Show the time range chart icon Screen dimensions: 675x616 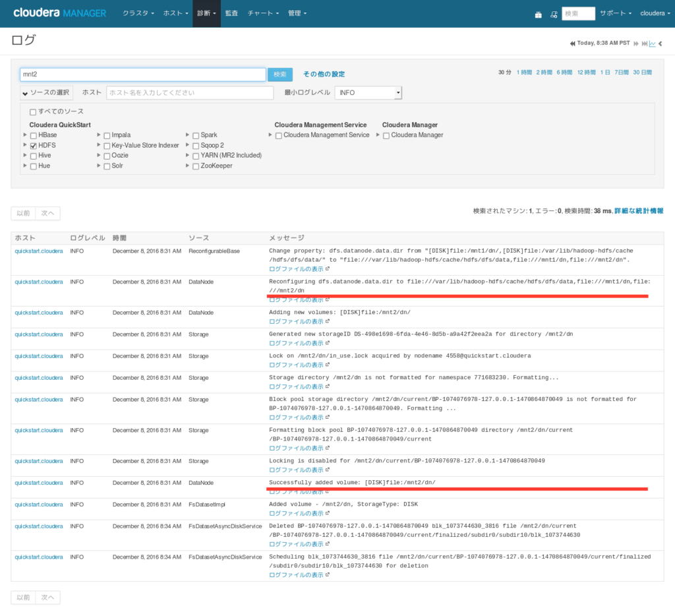[652, 44]
